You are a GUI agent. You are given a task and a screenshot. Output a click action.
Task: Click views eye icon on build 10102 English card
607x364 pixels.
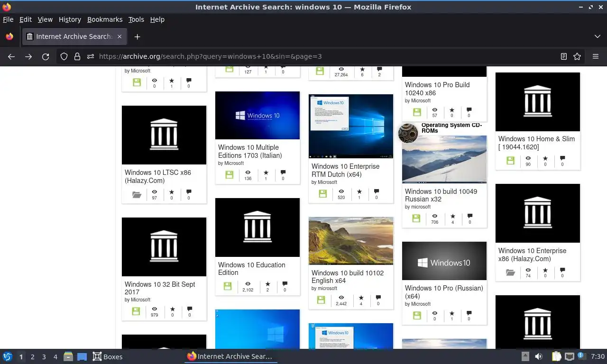coord(341,298)
